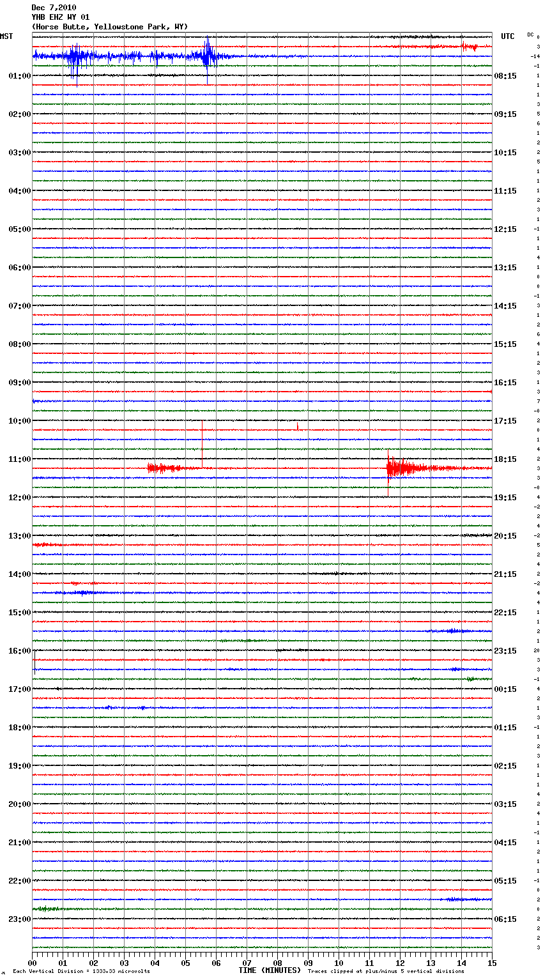
Task: Click the DC column header
Action: click(x=530, y=34)
